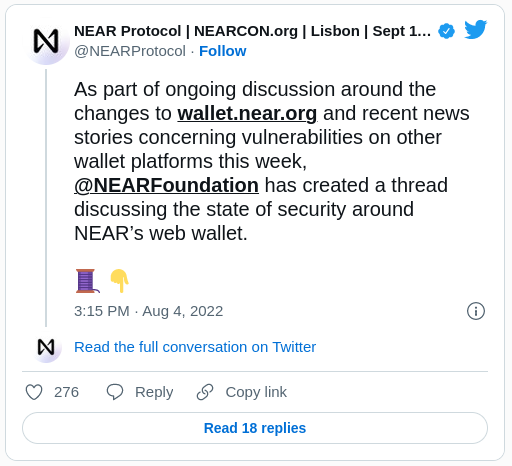Click the @NEARProtocol handle
The height and width of the screenshot is (466, 512).
(130, 51)
